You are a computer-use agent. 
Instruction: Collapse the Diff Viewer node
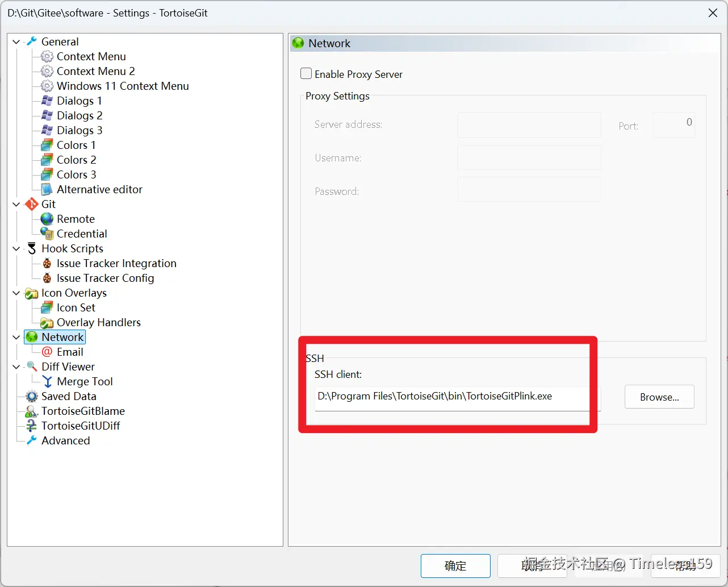[16, 367]
